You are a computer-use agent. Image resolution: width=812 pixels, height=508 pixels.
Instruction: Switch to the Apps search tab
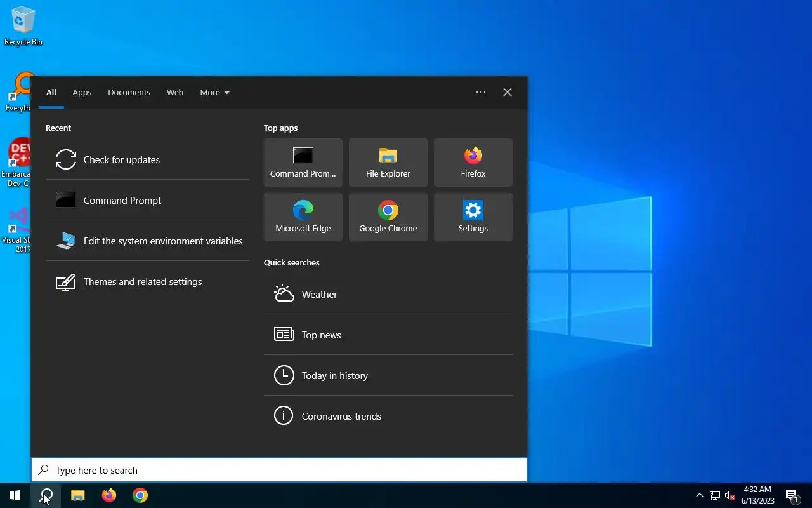pos(82,92)
